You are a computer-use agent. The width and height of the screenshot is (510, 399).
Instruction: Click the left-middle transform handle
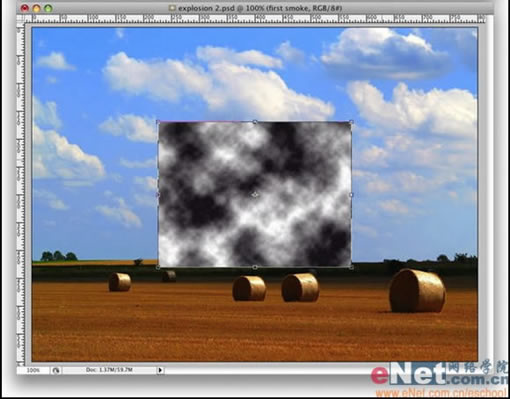pyautogui.click(x=158, y=195)
